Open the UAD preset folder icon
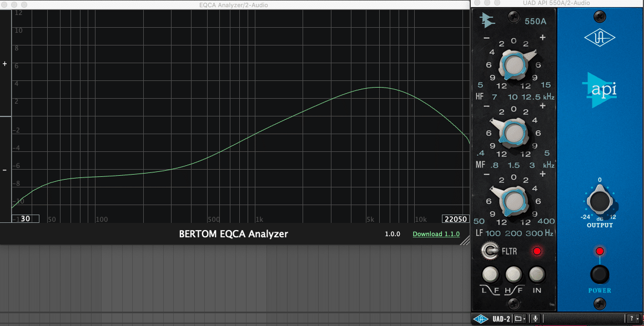The image size is (644, 326). pyautogui.click(x=519, y=319)
